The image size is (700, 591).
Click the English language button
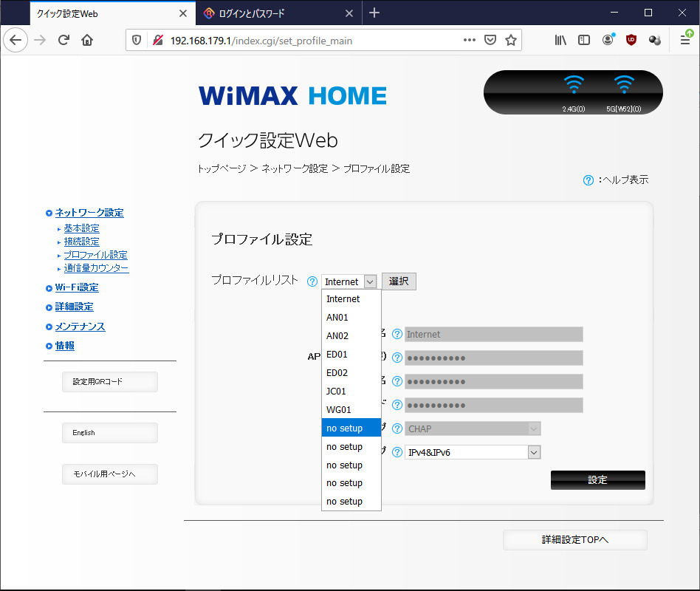point(109,433)
